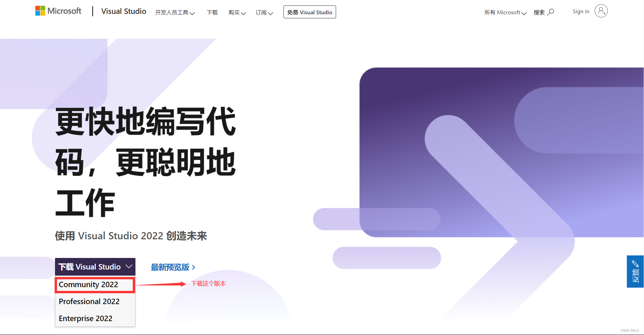Select Visual Studio in the header

pos(124,11)
